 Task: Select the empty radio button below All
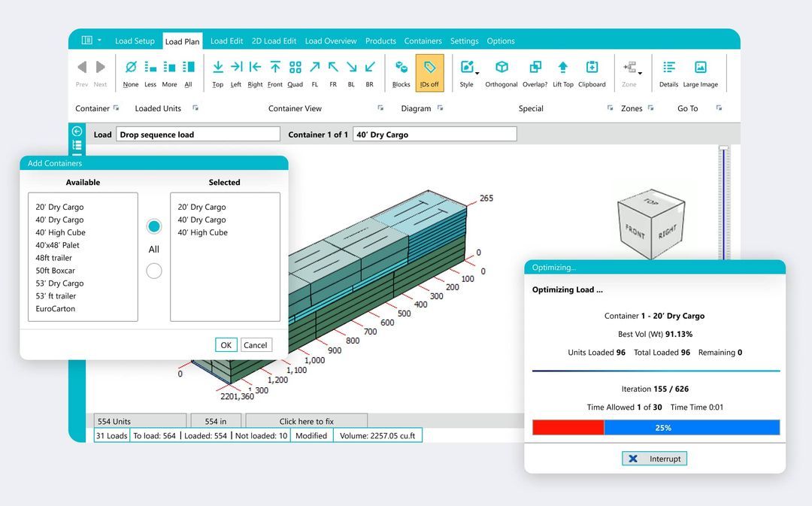tap(153, 270)
